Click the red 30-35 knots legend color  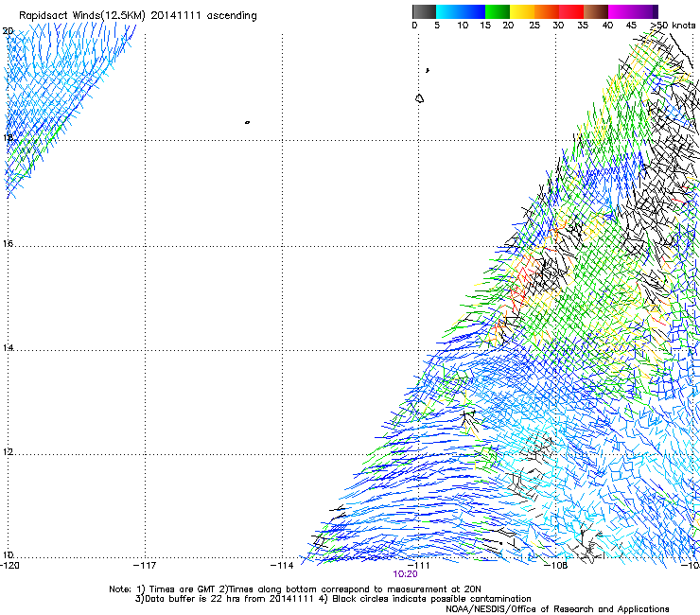(x=571, y=11)
